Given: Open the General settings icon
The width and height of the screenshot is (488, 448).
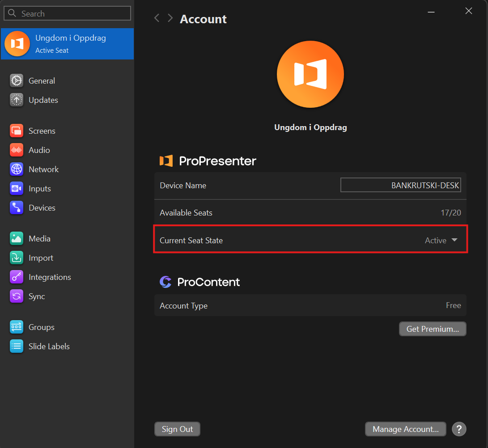Looking at the screenshot, I should tap(17, 80).
